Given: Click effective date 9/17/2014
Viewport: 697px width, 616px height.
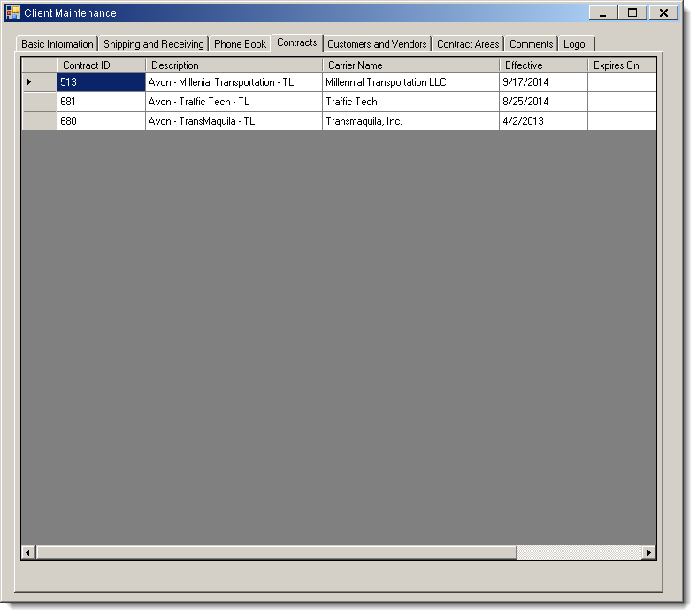Looking at the screenshot, I should [544, 82].
